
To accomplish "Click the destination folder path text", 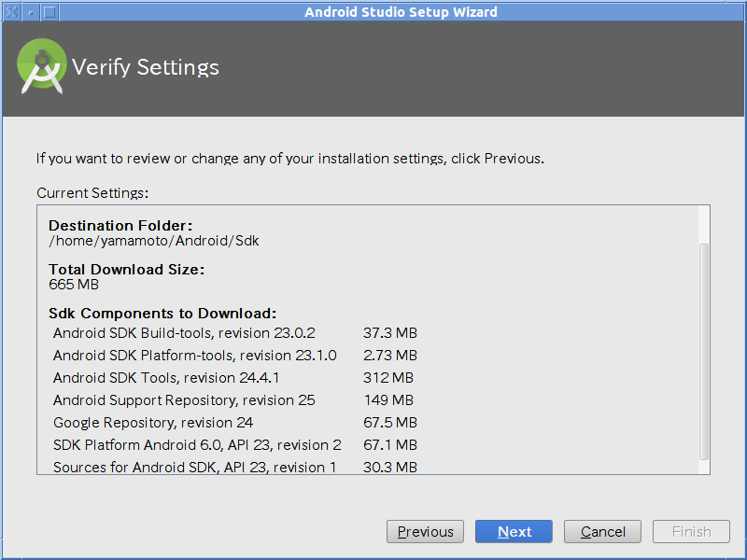I will 154,241.
